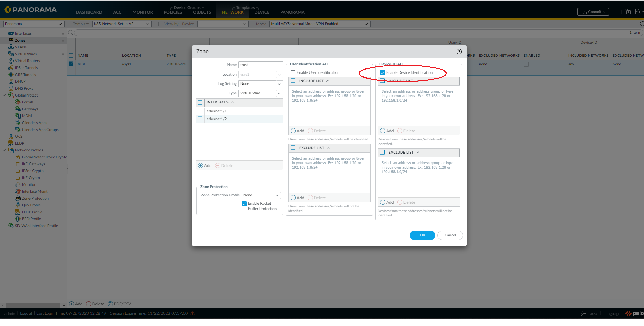644x326 pixels.
Task: Open the Log Setting dropdown
Action: pyautogui.click(x=261, y=84)
